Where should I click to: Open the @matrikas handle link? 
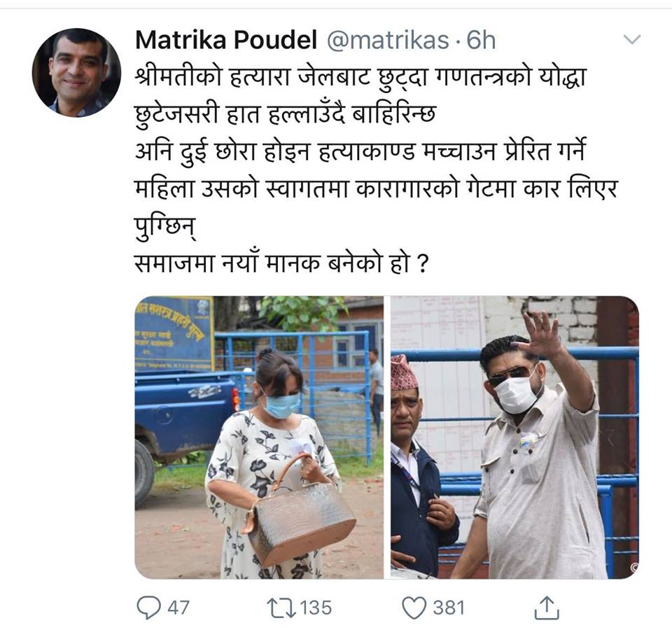click(x=388, y=40)
